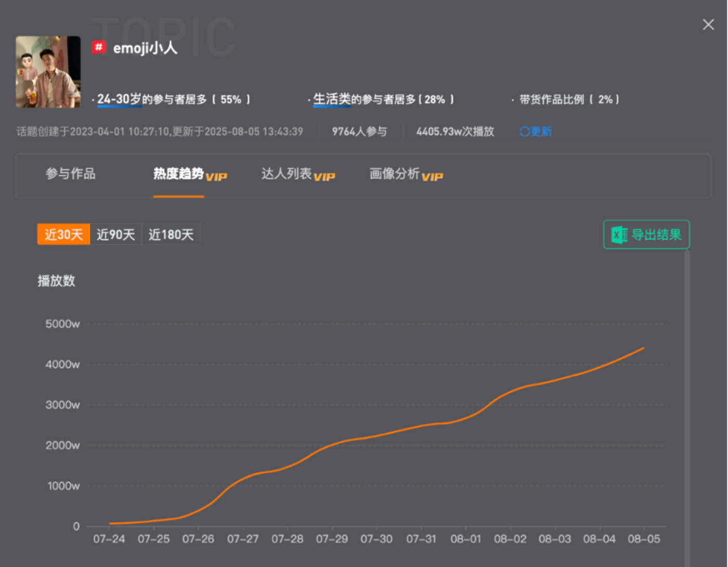Open the 参与作品 tab
The height and width of the screenshot is (567, 728).
coord(70,174)
